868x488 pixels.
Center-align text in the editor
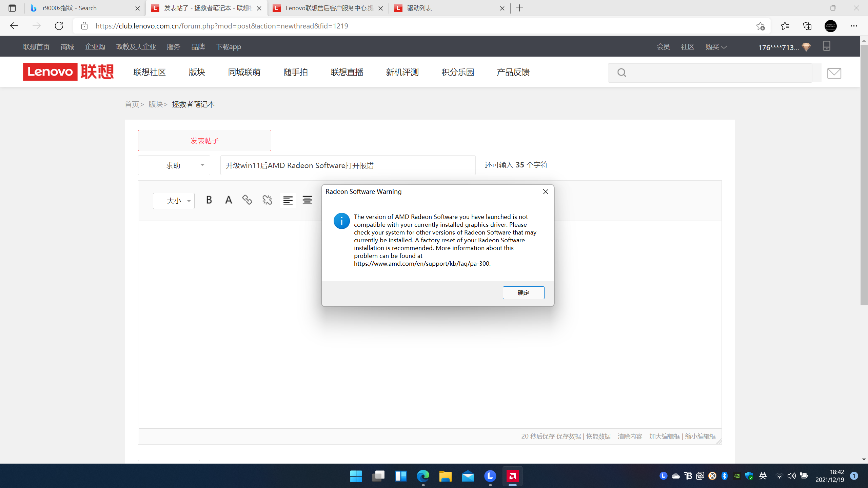tap(307, 200)
